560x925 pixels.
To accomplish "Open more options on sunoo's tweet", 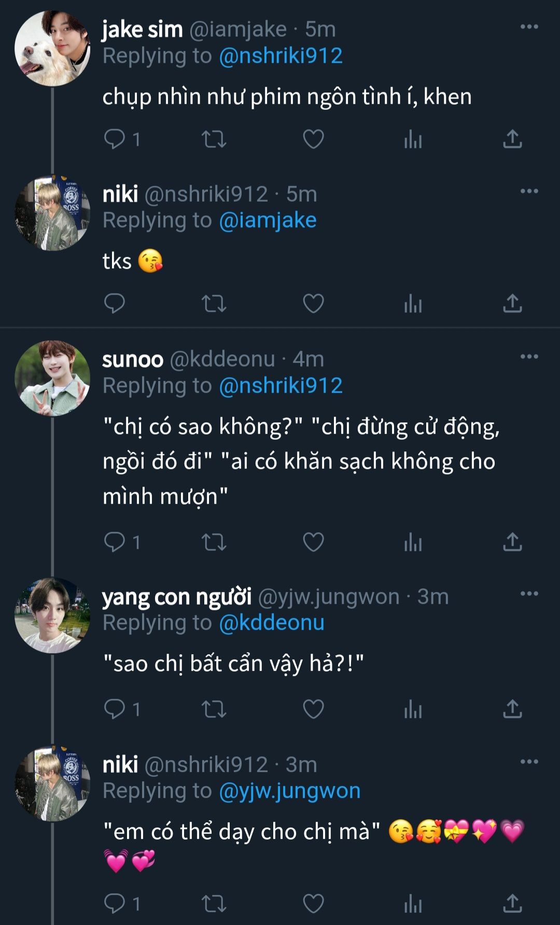I will coord(529,356).
